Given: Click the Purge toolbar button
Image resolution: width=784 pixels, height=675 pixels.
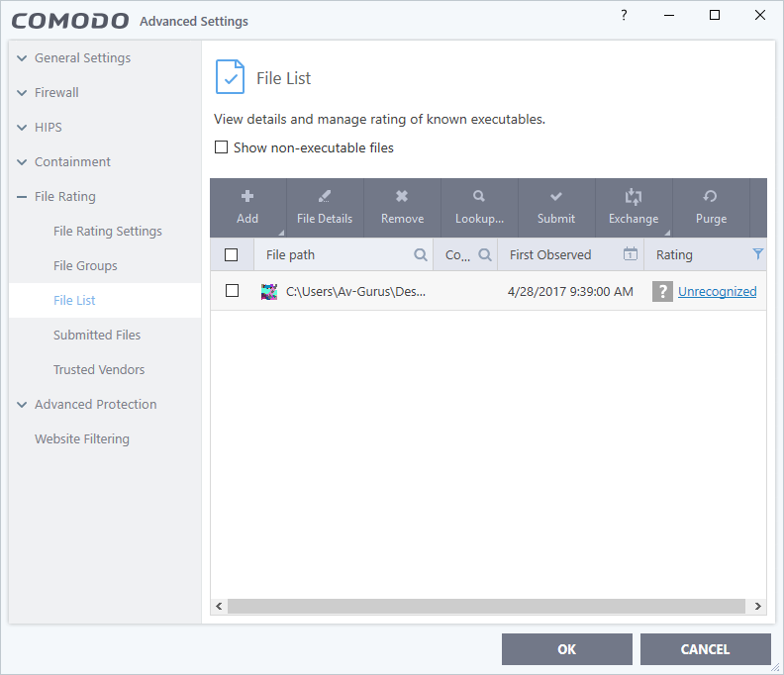Looking at the screenshot, I should 711,208.
